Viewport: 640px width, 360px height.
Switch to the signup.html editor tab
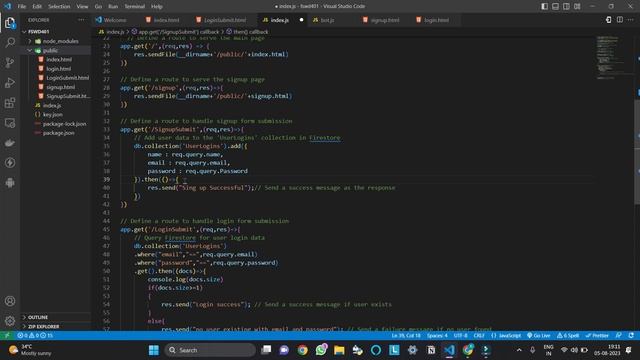tap(385, 20)
